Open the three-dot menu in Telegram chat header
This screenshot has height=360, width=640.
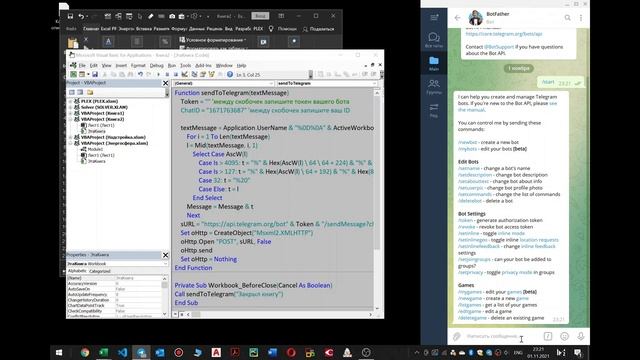(x=581, y=18)
